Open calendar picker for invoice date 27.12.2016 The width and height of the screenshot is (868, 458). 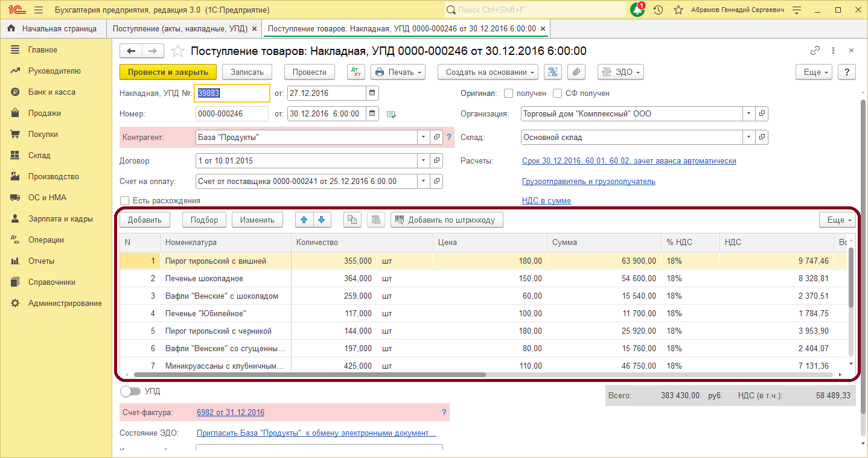pyautogui.click(x=372, y=94)
